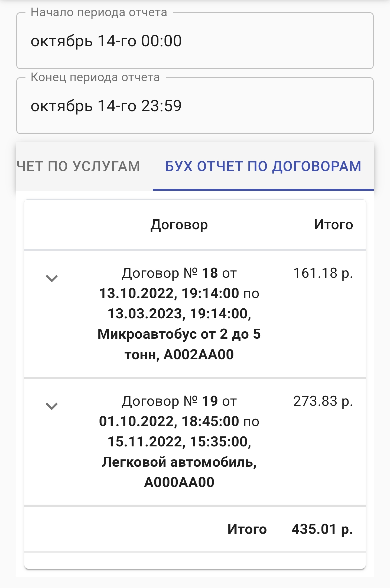Click the 161.18 р. amount
Viewport: 390px width, 588px height.
323,273
